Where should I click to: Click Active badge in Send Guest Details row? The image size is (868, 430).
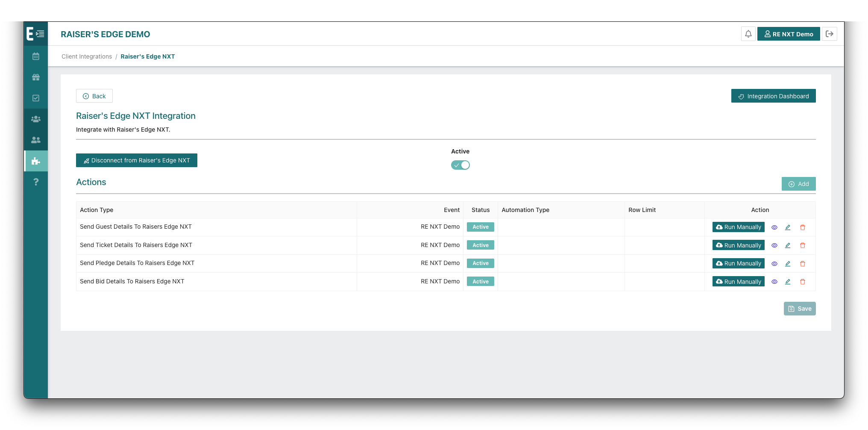pyautogui.click(x=481, y=227)
